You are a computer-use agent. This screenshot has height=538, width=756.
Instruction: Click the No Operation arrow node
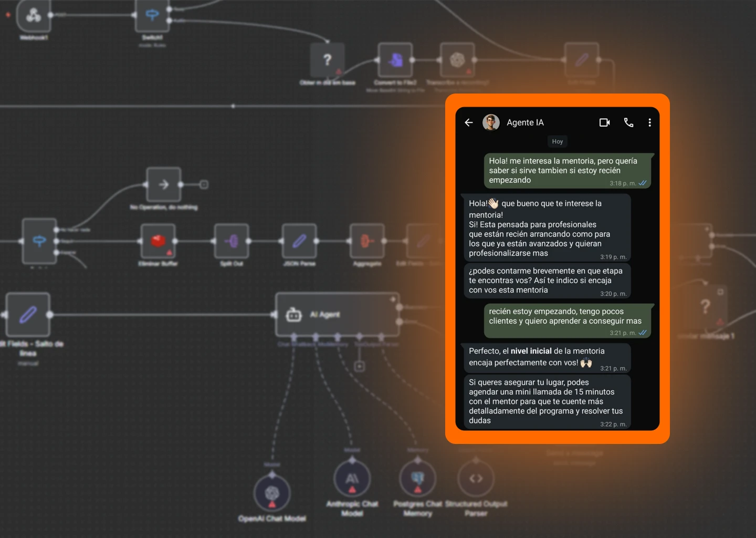164,184
